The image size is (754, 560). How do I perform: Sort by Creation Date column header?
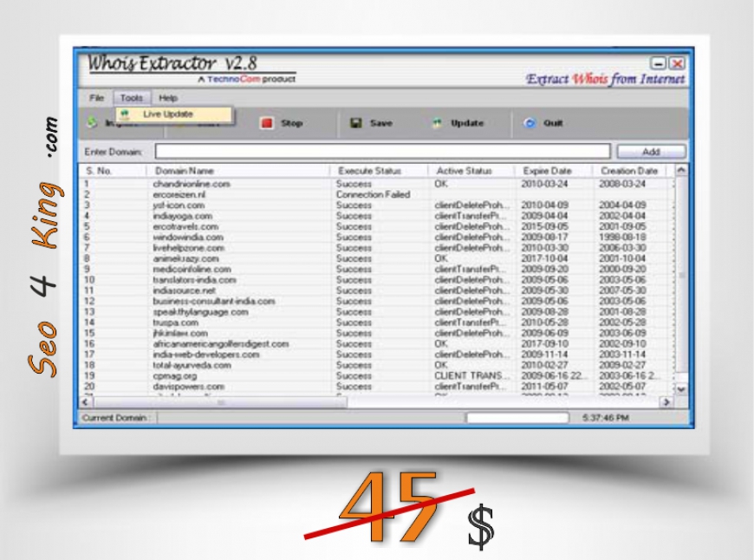point(629,171)
